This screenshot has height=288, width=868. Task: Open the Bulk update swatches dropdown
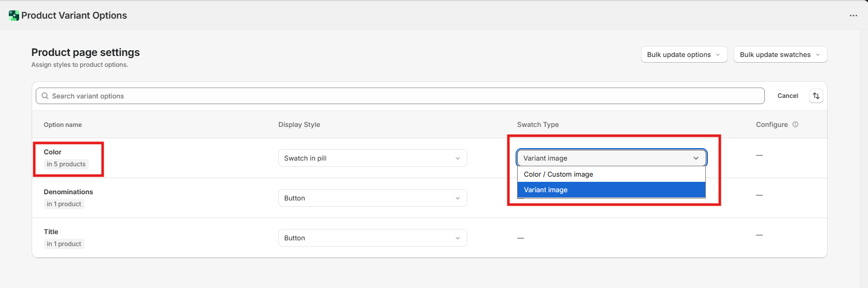click(780, 54)
